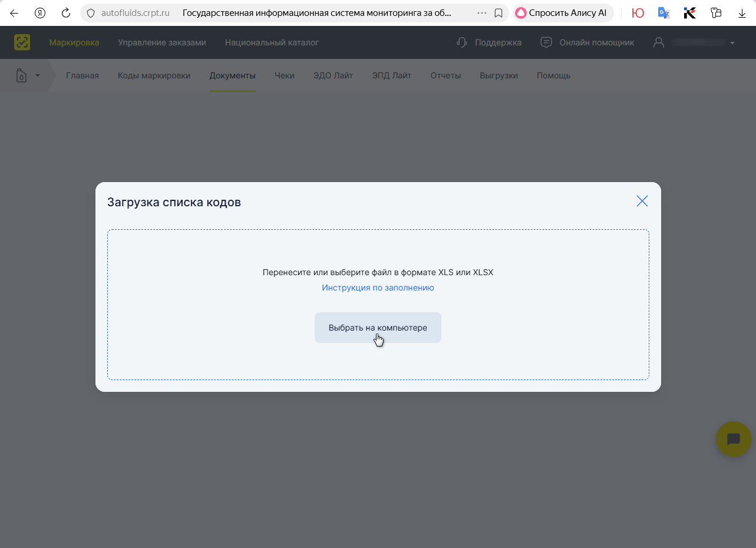Viewport: 756px width, 548px height.
Task: Close the Загрузка списка кодов dialog
Action: coord(642,201)
